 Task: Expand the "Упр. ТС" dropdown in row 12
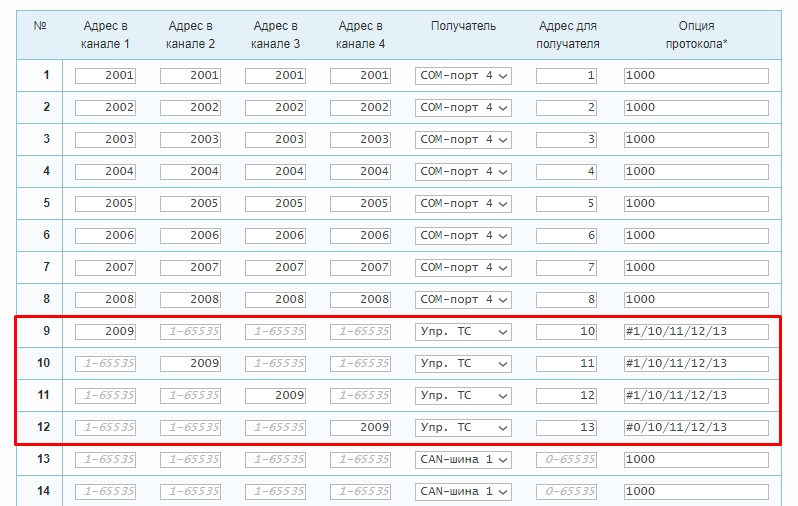tap(463, 428)
